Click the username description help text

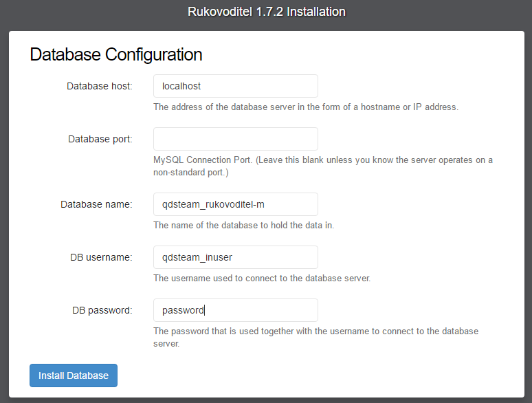(x=262, y=278)
